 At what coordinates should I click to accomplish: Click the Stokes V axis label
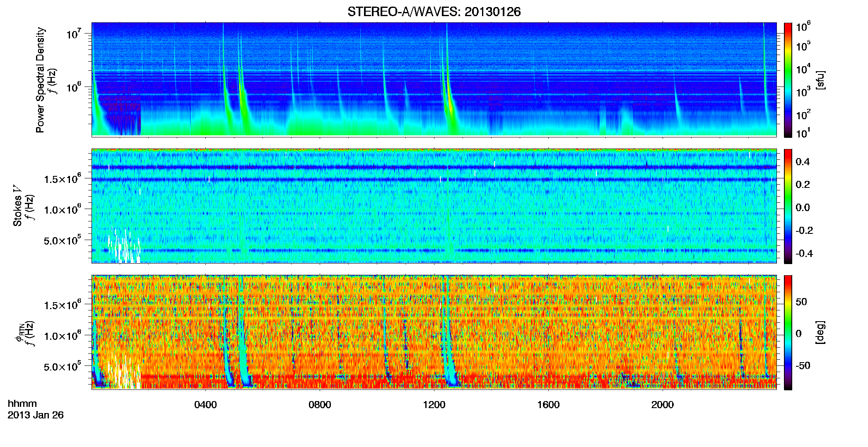[17, 206]
